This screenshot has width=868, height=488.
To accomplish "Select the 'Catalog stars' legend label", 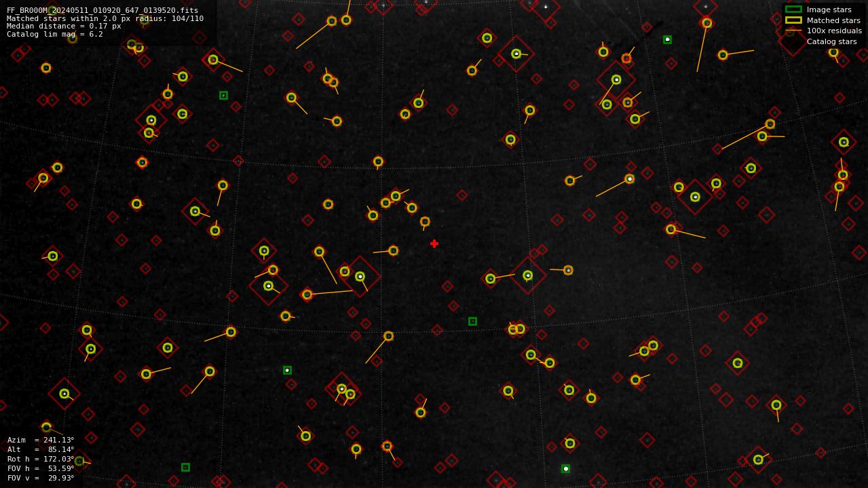I will [x=831, y=41].
